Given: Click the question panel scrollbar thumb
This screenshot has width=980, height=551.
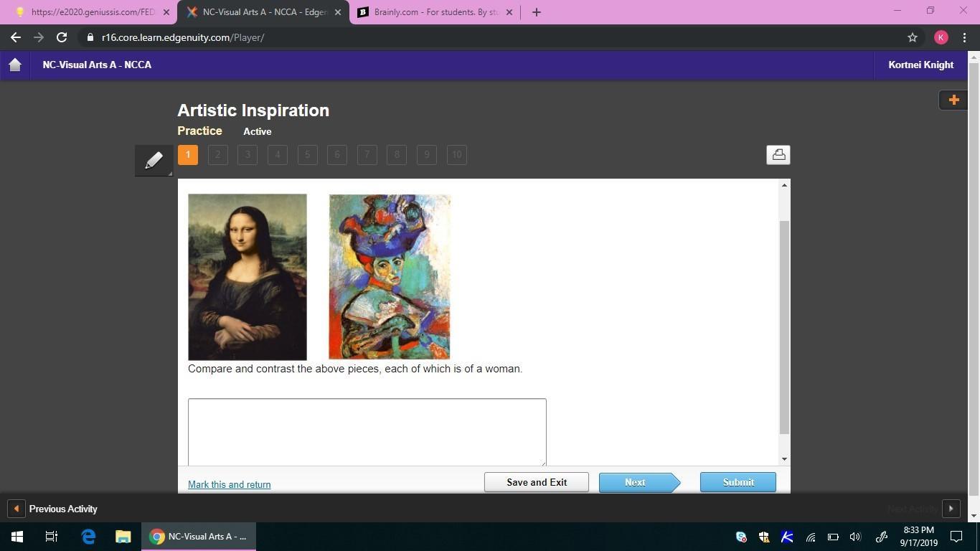Looking at the screenshot, I should click(784, 327).
